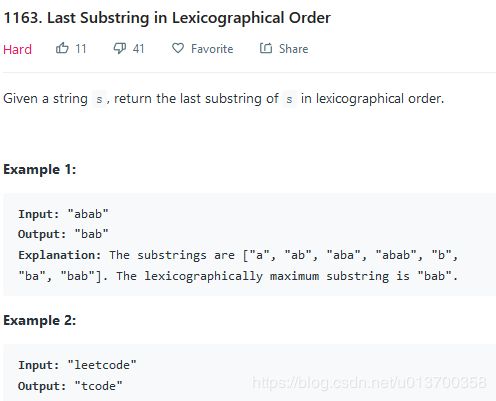Click the Explanation text in Example 1
Viewport: 496px width, 401px height.
pyautogui.click(x=238, y=265)
